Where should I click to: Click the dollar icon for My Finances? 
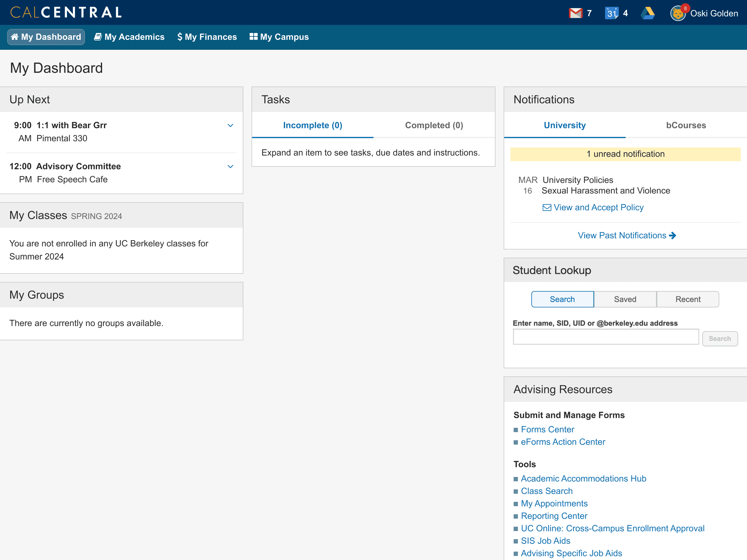click(180, 37)
